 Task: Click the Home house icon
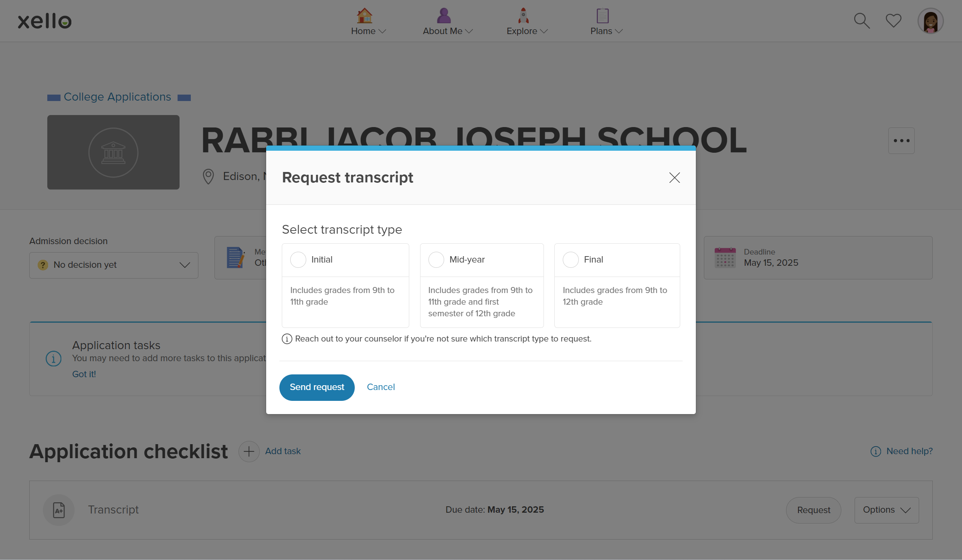364,16
